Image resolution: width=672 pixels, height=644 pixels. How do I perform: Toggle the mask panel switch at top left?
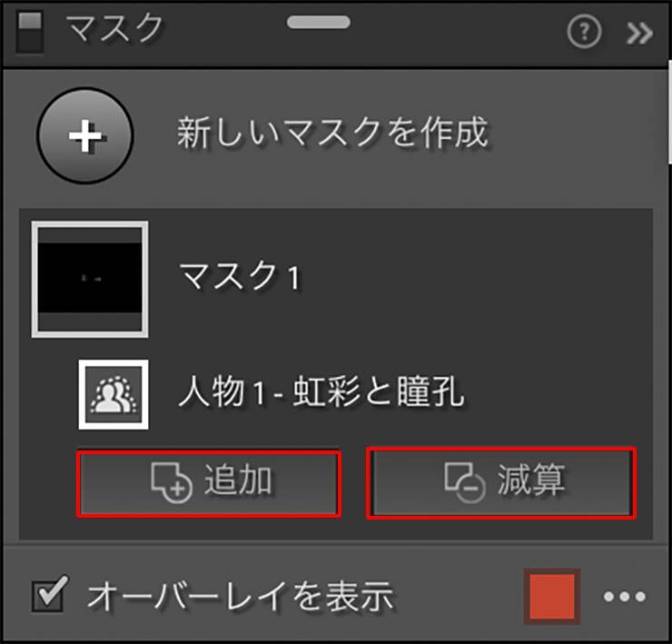pyautogui.click(x=30, y=33)
